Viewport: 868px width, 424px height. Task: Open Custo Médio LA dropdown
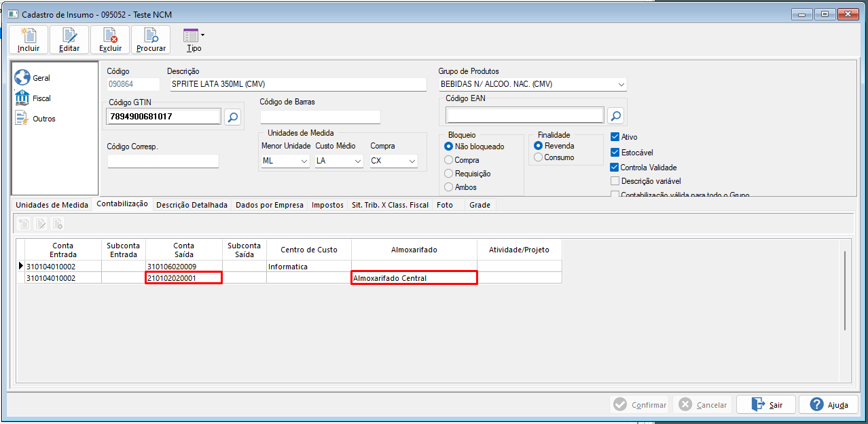[x=358, y=161]
